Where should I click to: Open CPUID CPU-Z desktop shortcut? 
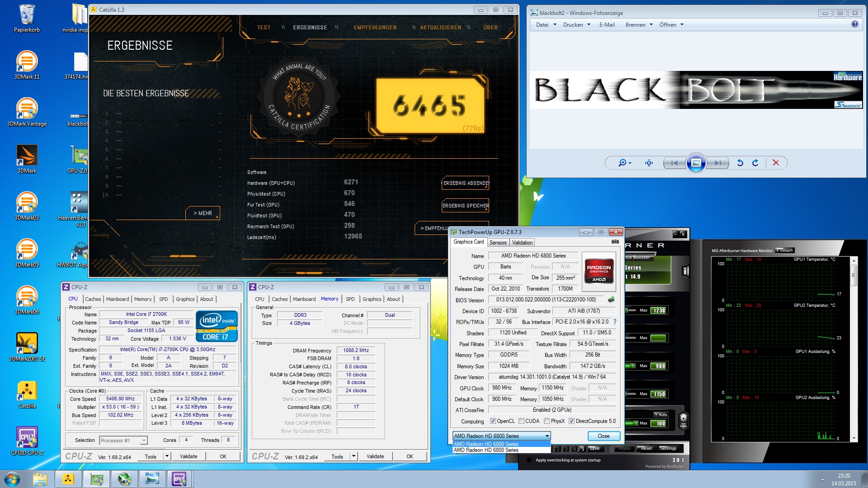(x=27, y=441)
